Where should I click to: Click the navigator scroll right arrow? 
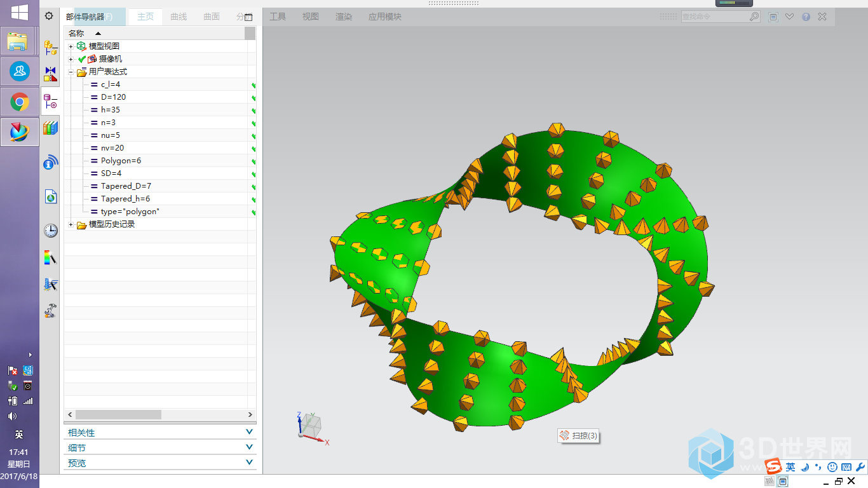(250, 414)
